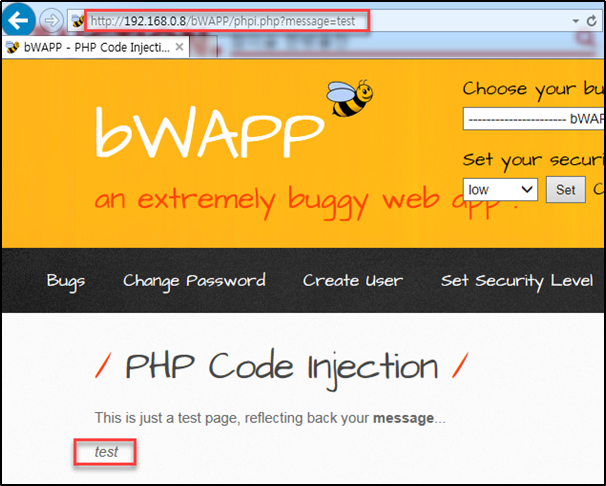
Task: Click the bee mascot logo image
Action: pos(350,98)
